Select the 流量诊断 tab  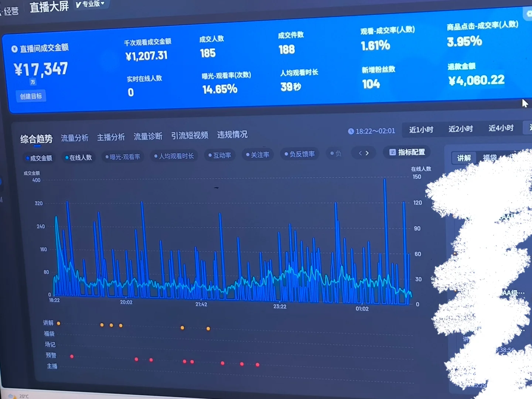click(x=148, y=136)
